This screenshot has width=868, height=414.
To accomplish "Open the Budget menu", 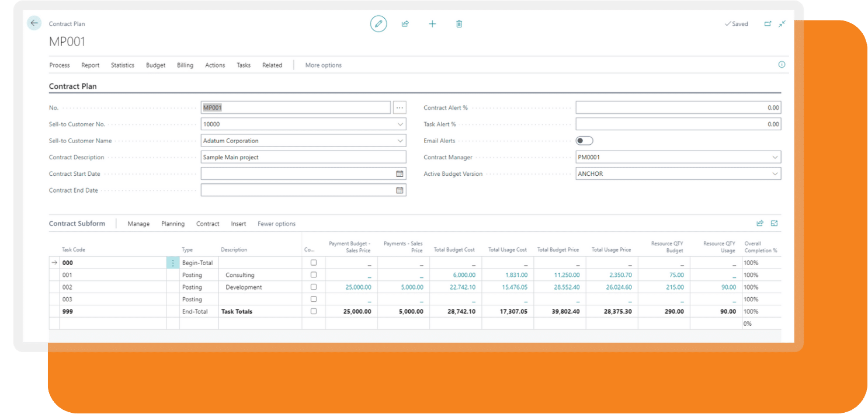I will pyautogui.click(x=156, y=65).
